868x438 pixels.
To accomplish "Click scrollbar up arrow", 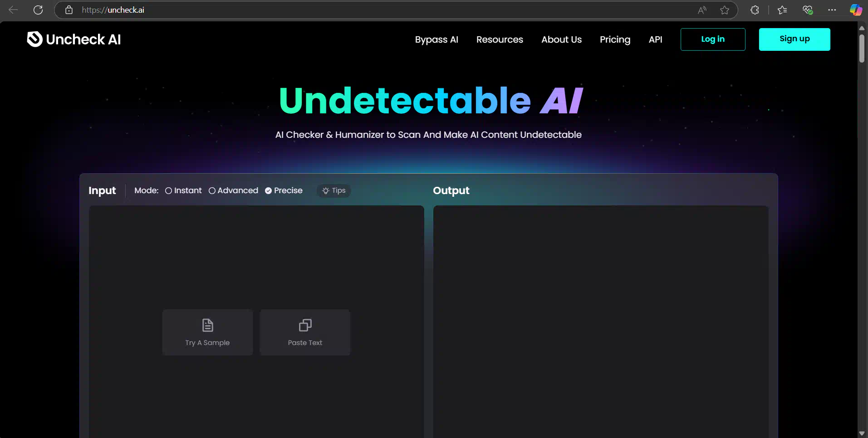I will (862, 28).
